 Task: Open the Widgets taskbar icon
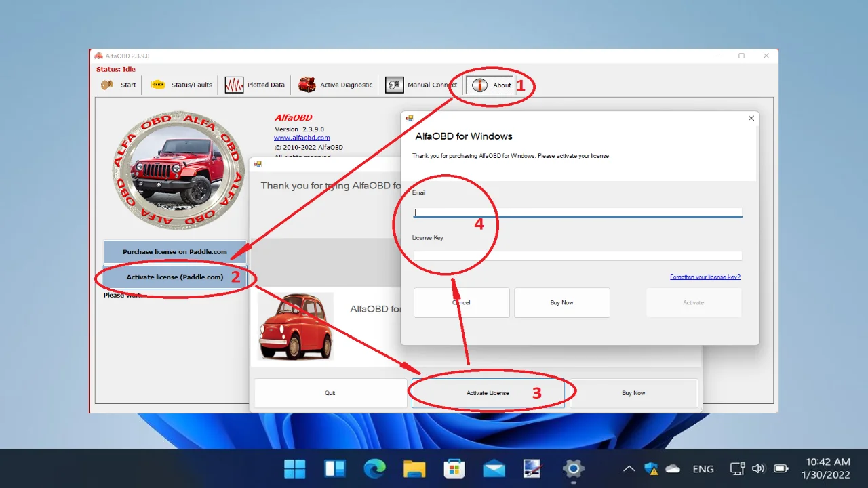335,468
